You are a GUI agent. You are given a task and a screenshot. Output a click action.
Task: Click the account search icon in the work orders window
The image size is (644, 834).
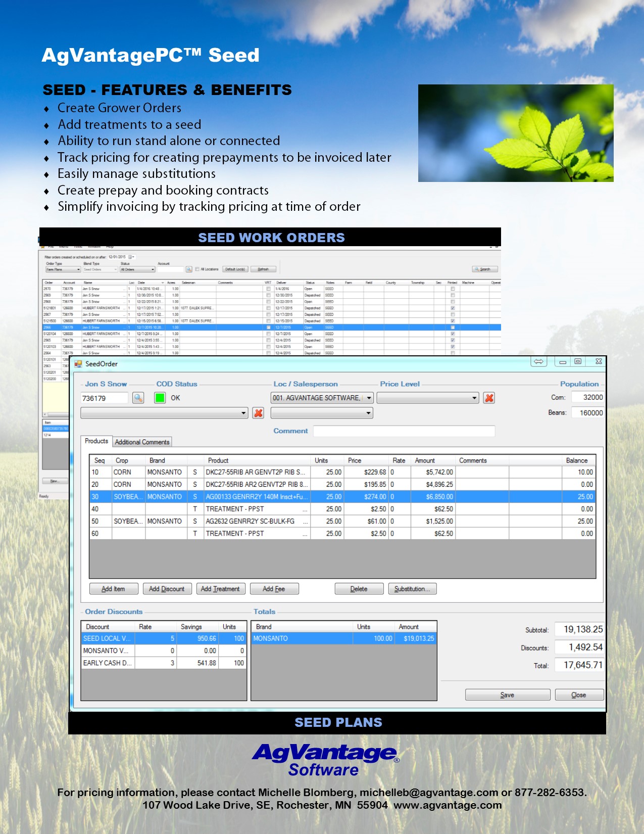click(189, 269)
